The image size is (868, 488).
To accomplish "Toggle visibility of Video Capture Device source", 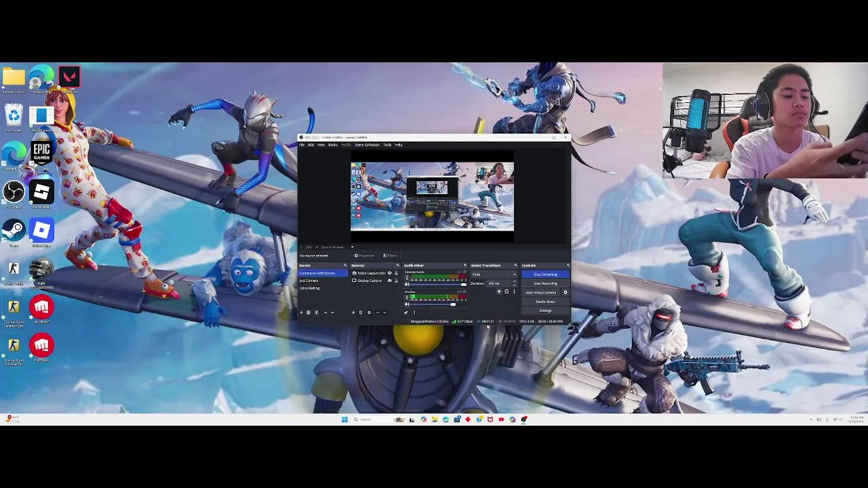I will (389, 273).
